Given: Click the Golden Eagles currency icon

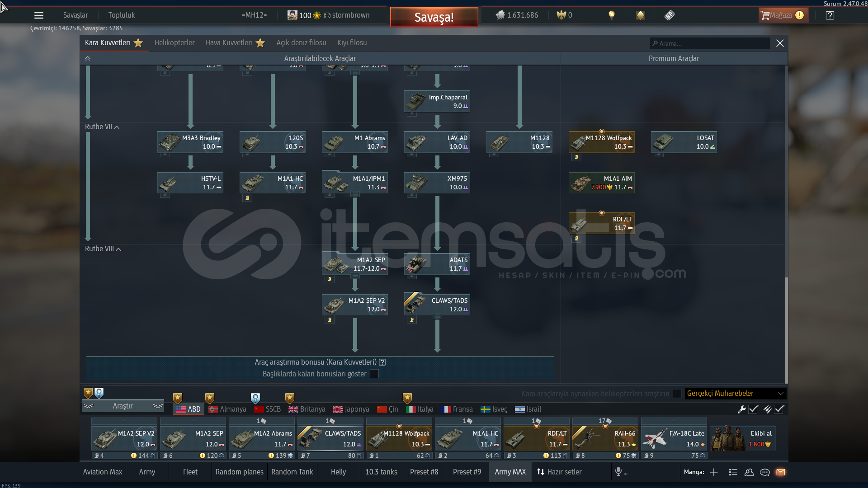Looking at the screenshot, I should 561,15.
